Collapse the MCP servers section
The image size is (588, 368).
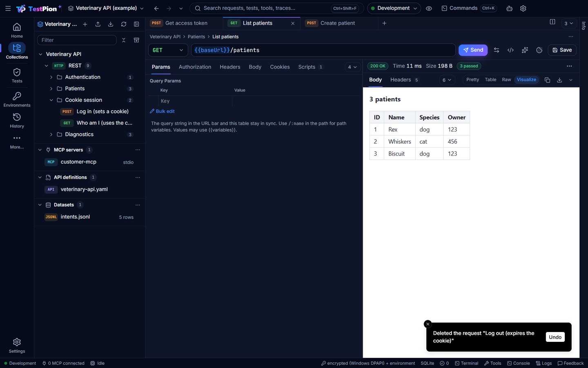pos(40,150)
